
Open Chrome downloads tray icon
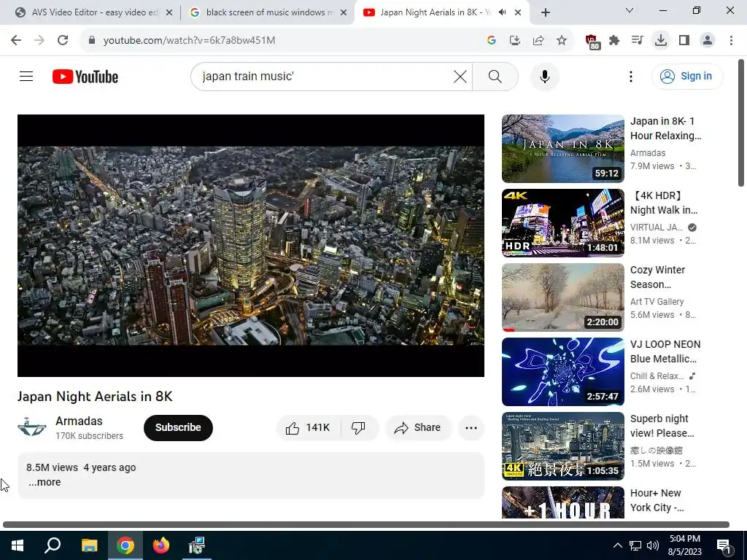tap(661, 40)
